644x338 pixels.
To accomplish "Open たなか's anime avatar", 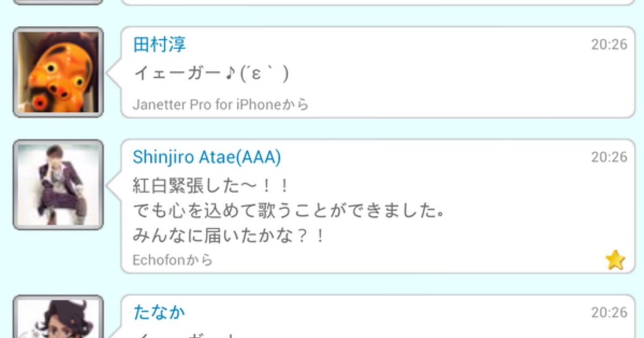I will pyautogui.click(x=58, y=317).
